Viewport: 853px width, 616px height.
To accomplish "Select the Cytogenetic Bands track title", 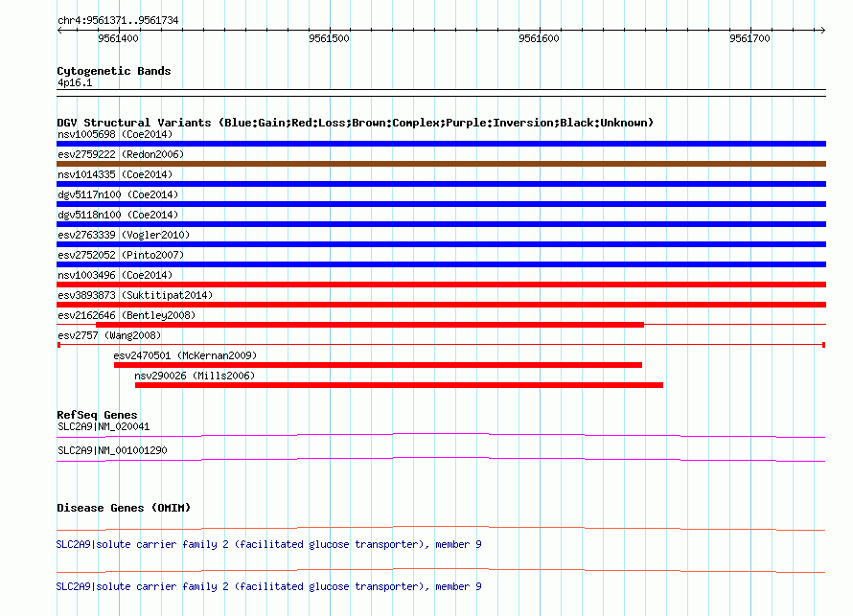I will pyautogui.click(x=114, y=71).
